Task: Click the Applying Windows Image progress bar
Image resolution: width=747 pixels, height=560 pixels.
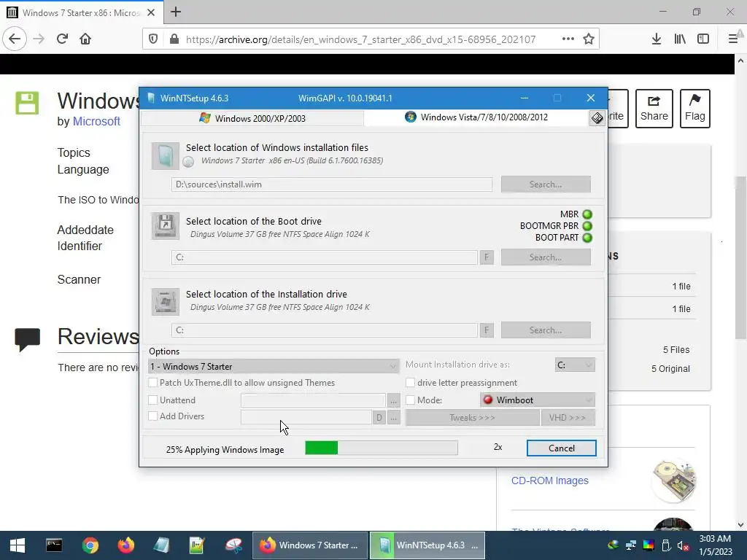Action: click(x=381, y=448)
